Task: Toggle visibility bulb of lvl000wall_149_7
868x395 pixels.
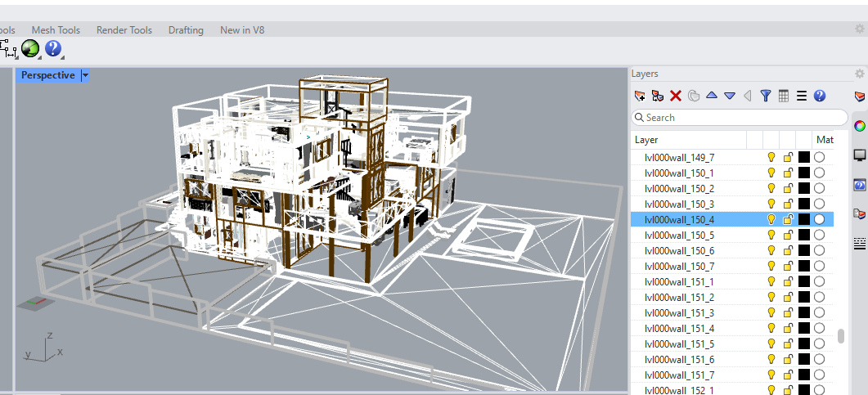Action: [x=771, y=158]
